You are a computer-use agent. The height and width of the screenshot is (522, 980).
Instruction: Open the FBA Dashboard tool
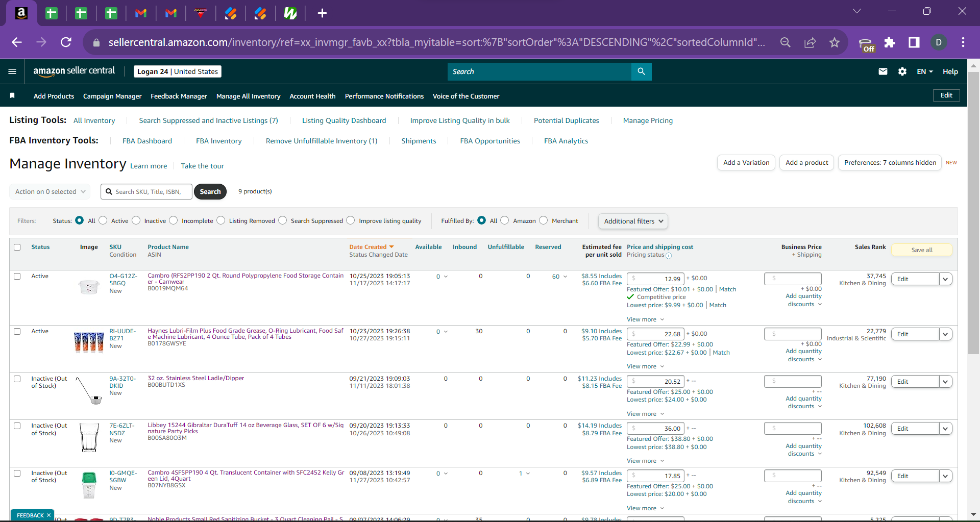(147, 141)
